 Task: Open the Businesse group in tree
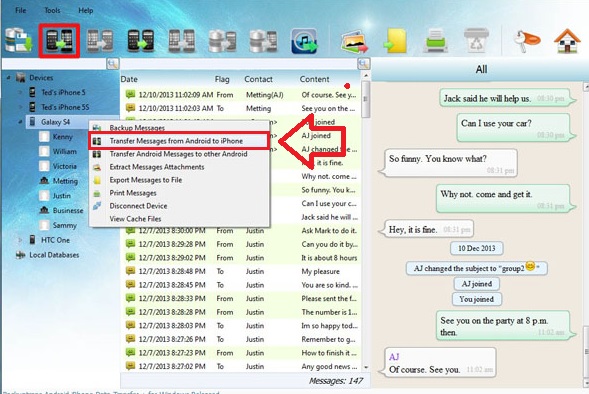point(68,210)
